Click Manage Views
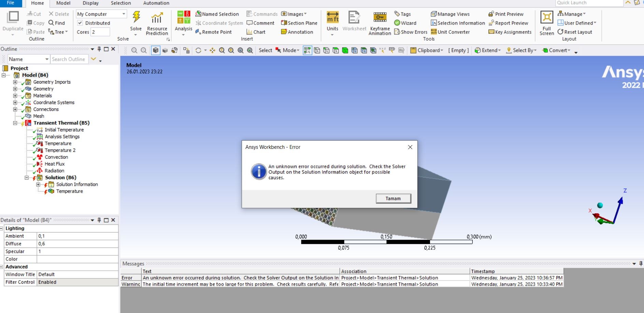The height and width of the screenshot is (313, 644). (450, 14)
